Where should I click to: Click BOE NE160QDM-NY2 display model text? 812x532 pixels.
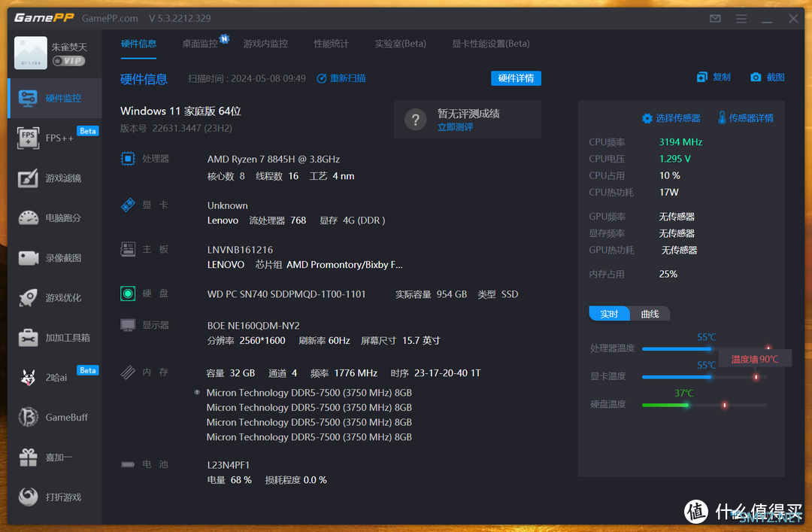click(x=253, y=326)
